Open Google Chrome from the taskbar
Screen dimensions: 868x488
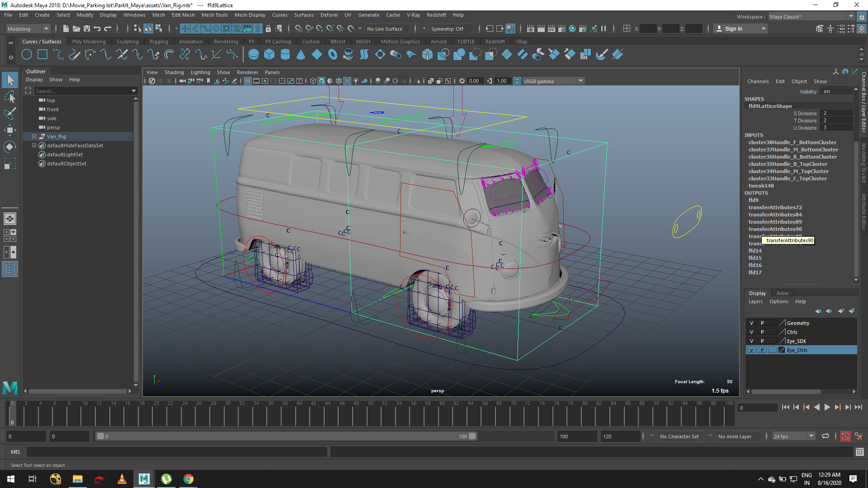(x=189, y=479)
